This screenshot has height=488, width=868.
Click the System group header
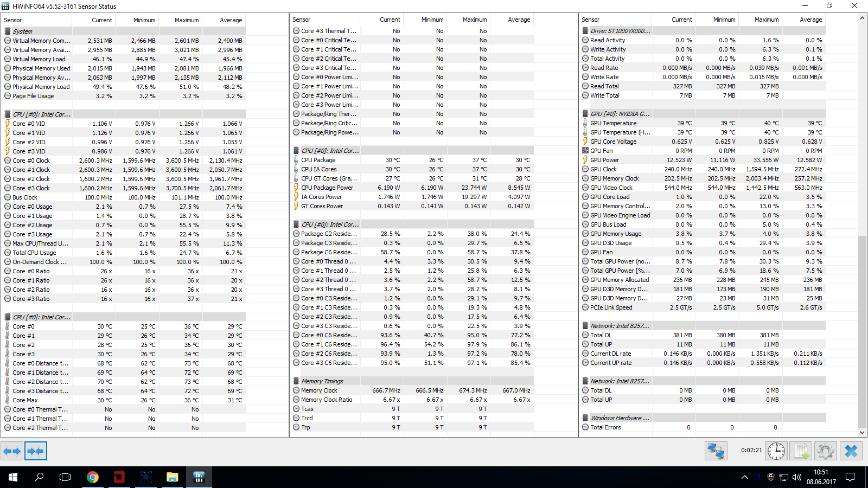123,31
